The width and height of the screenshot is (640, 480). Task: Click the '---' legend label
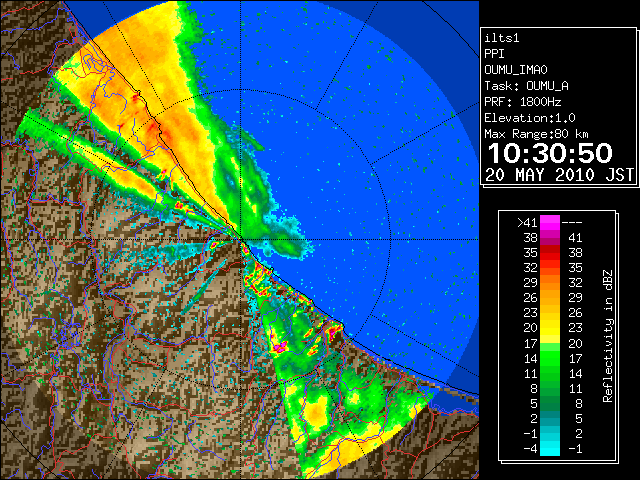[572, 222]
